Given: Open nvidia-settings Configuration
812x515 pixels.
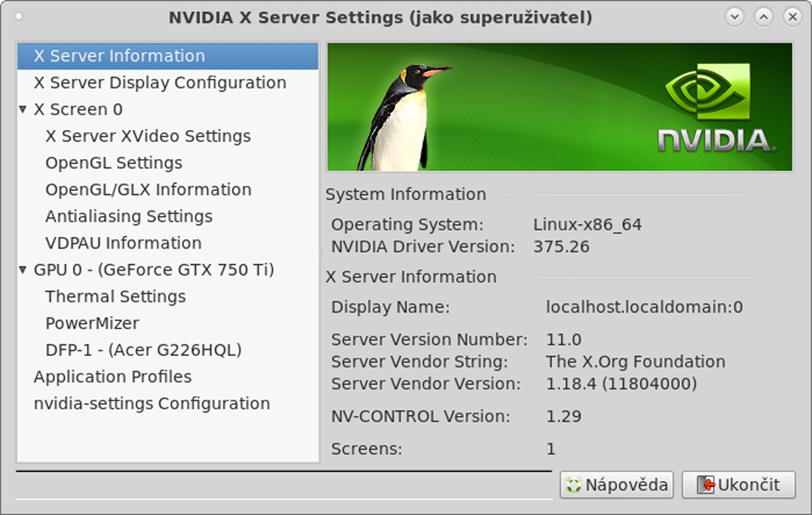Looking at the screenshot, I should pyautogui.click(x=168, y=404).
